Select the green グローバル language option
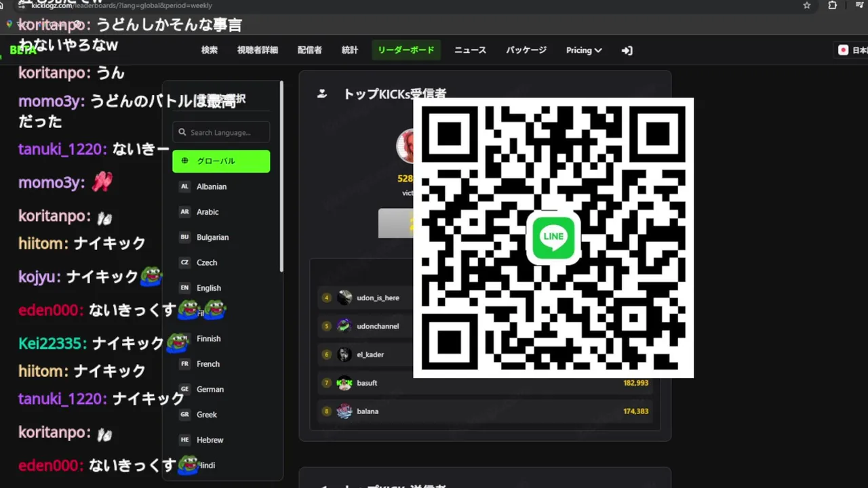 pyautogui.click(x=221, y=161)
